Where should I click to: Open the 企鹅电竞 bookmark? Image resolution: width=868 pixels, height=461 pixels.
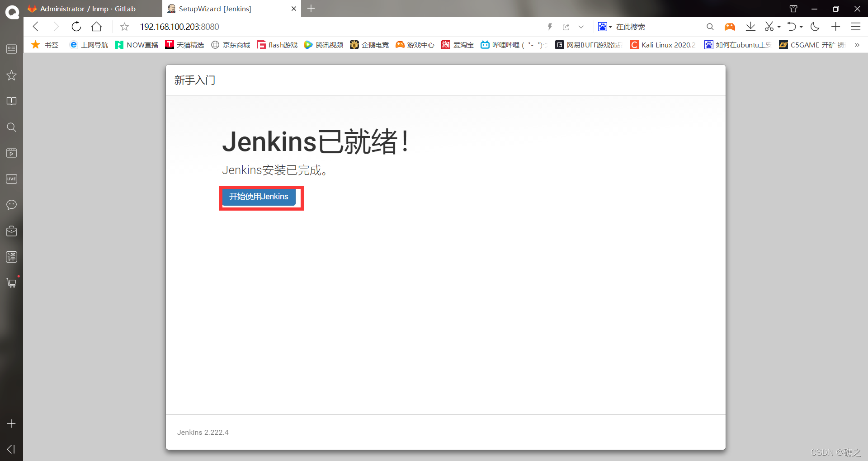[369, 45]
